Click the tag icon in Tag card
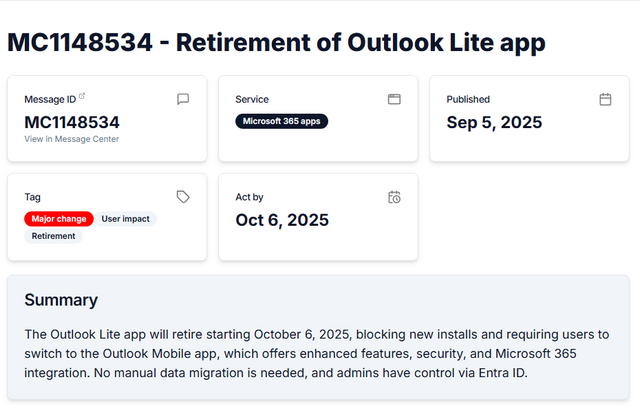Image resolution: width=640 pixels, height=411 pixels. (x=183, y=197)
